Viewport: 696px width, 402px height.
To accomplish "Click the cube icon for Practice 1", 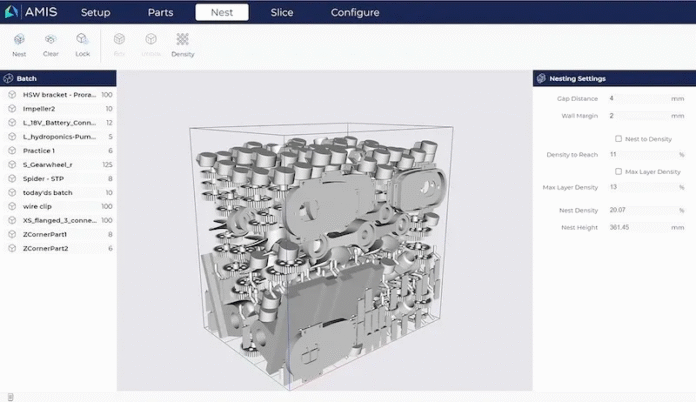I will point(12,150).
